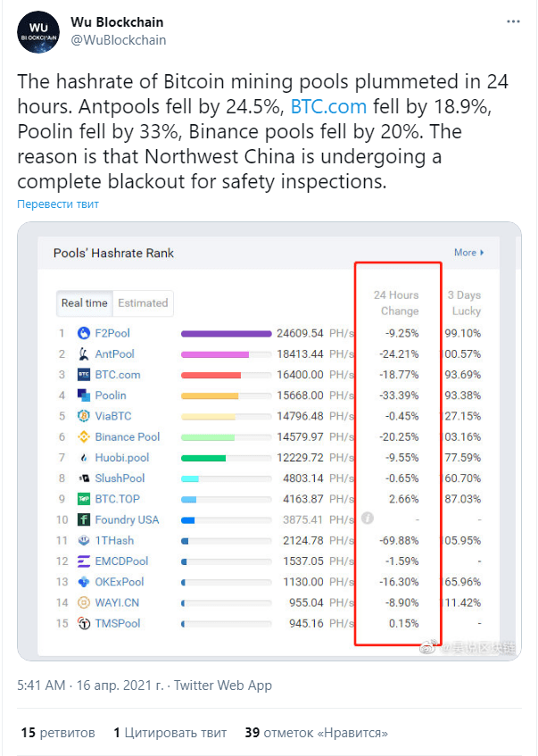Click the info icon beside Foundry USA hashrate

[368, 519]
